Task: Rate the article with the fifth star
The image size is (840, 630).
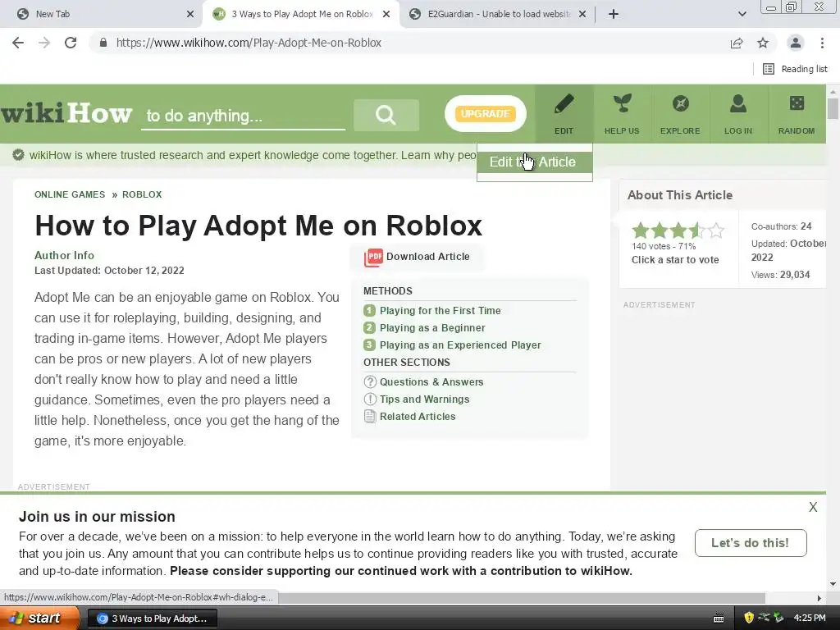Action: pos(715,231)
